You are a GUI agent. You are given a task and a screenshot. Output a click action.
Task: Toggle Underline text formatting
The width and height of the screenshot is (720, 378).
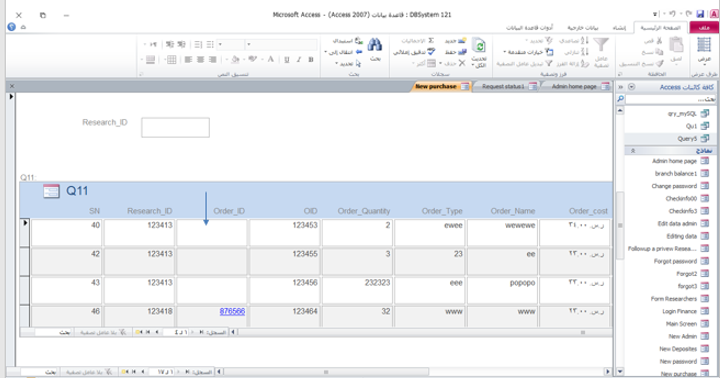pyautogui.click(x=287, y=59)
